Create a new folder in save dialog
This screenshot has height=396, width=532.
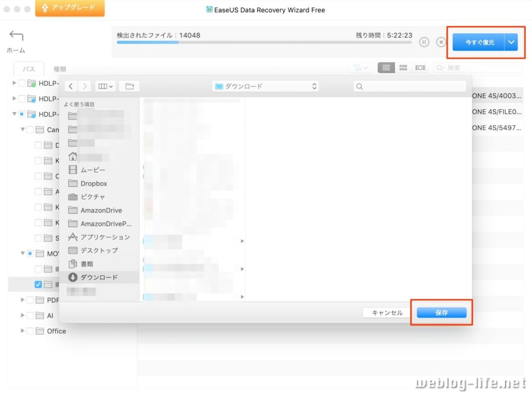pos(129,87)
